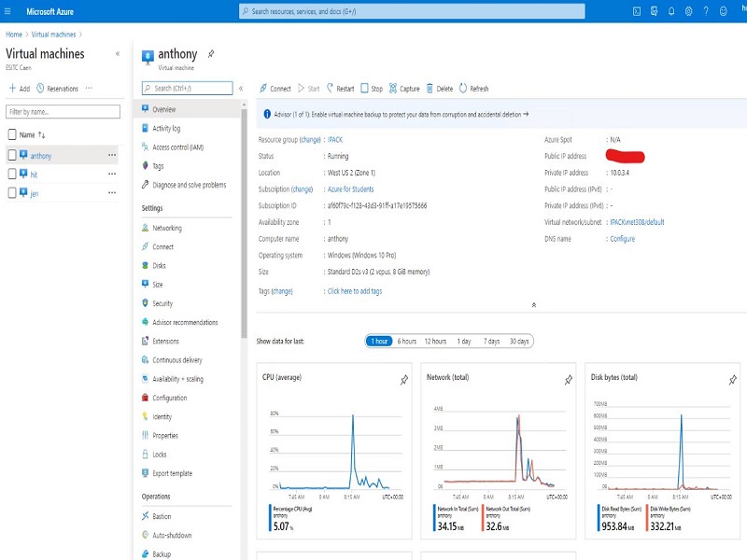Click Configure for DNS name
This screenshot has width=747, height=560.
(x=623, y=239)
